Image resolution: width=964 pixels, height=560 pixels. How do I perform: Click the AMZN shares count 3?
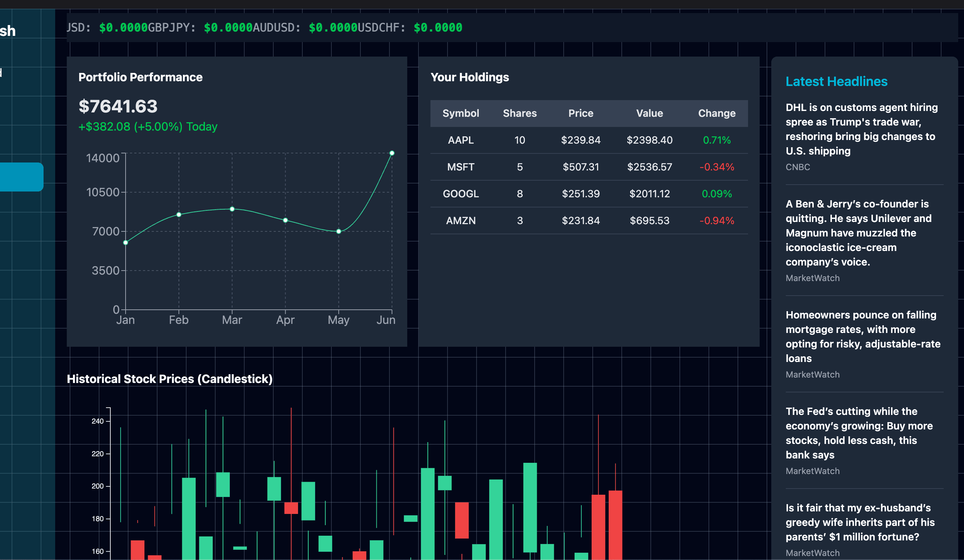(519, 220)
